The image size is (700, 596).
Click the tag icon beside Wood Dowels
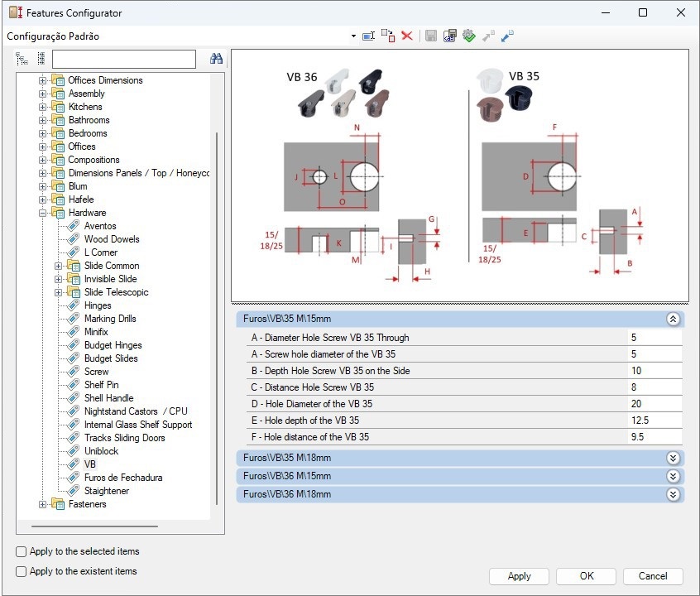pos(73,239)
